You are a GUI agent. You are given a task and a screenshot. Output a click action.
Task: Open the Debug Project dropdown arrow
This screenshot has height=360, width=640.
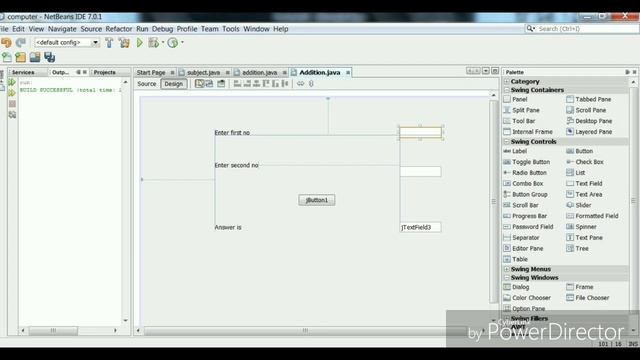(163, 42)
